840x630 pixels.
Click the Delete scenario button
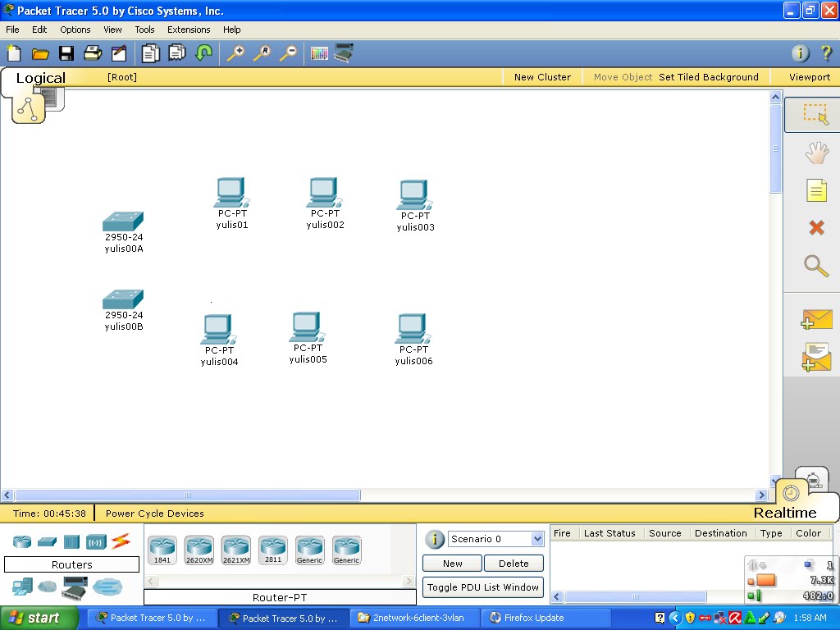click(514, 564)
